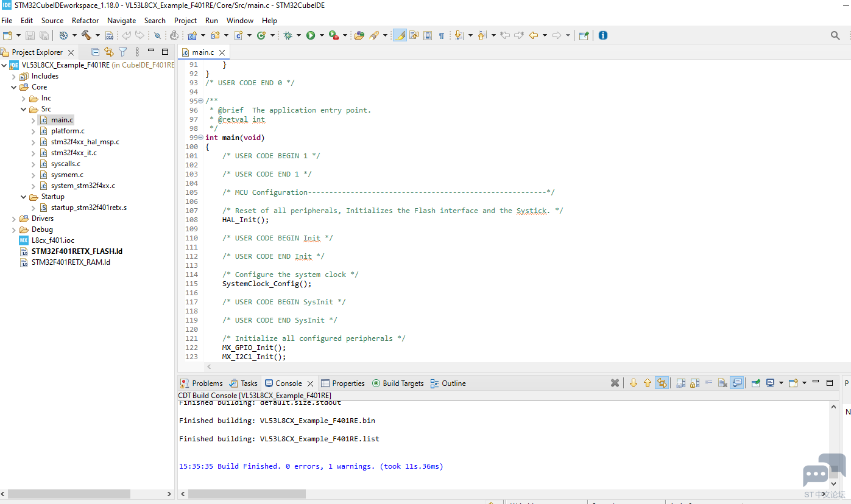Toggle the Block Selection Mode button

(428, 35)
